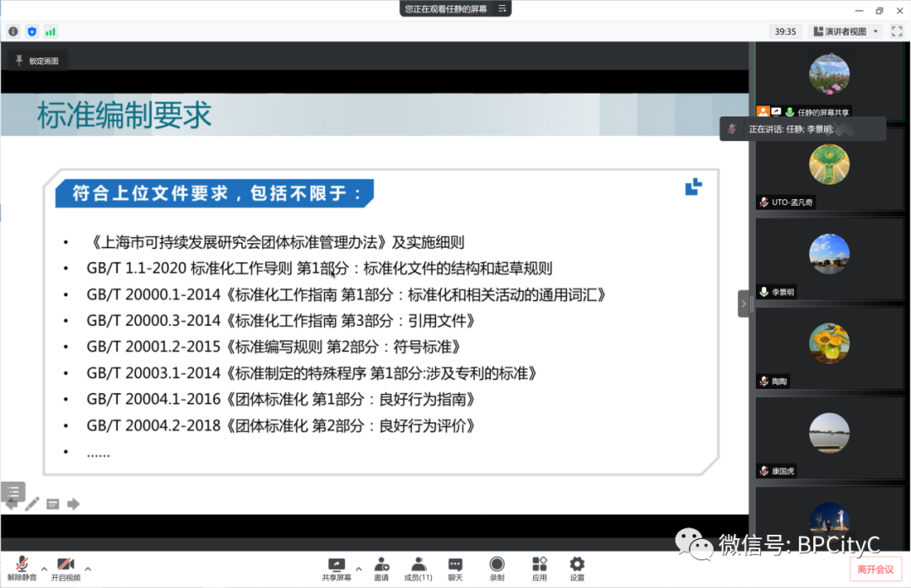
Task: Click muted mic icon beside UTO-孟凡奇
Action: [x=764, y=202]
